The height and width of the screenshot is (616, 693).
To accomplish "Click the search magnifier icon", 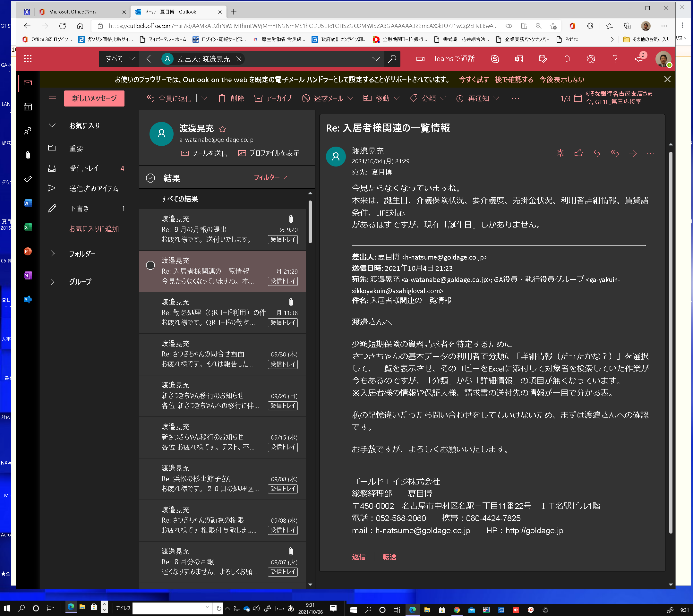I will [x=392, y=59].
